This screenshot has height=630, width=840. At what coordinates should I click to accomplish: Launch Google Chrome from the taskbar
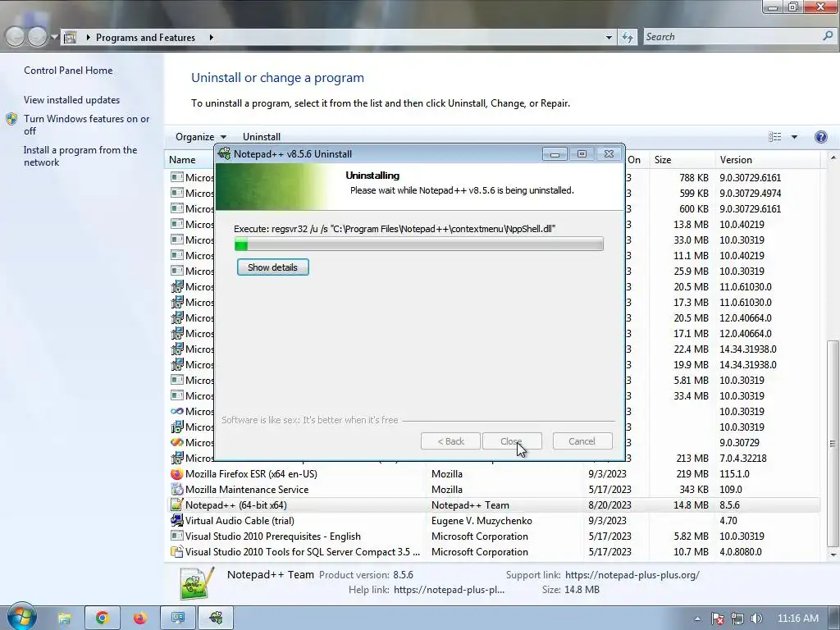click(102, 619)
